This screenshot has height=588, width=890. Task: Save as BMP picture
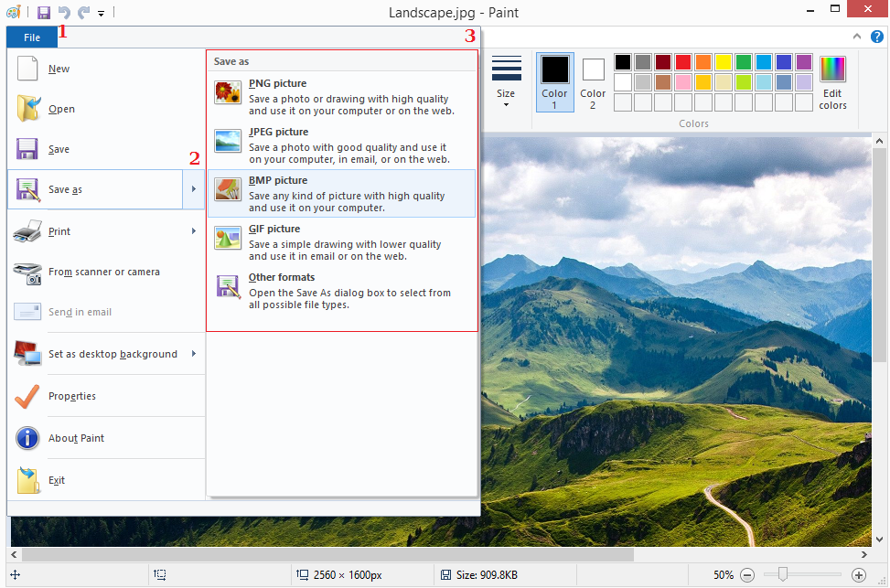tap(342, 194)
